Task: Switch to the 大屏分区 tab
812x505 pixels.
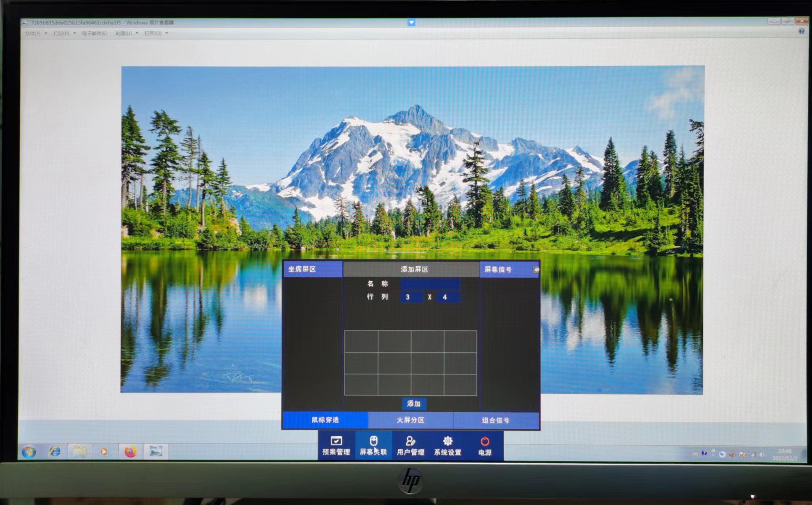Action: coord(410,420)
